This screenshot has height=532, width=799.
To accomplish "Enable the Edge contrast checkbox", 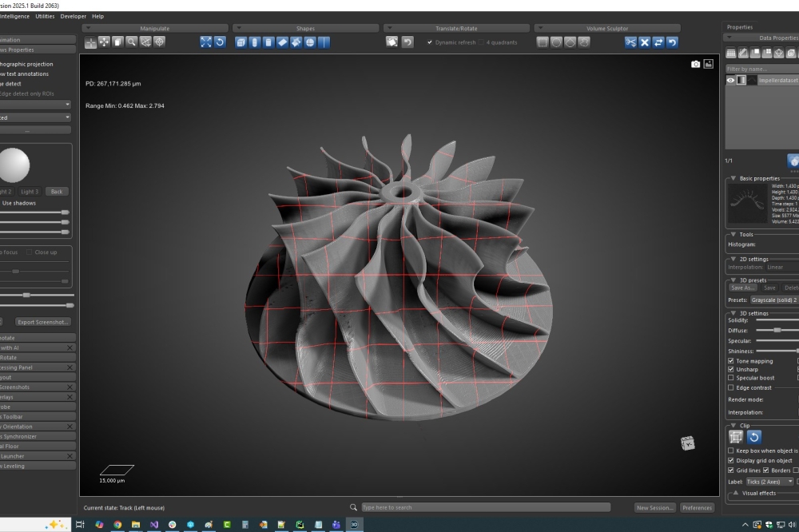I will coord(731,387).
